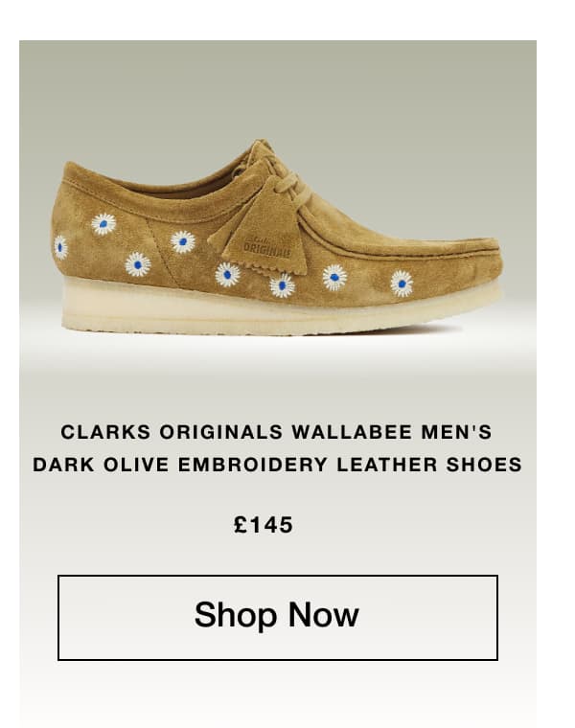Screen dimensions: 575x728
Task: Click the 'LEATHER SHOES' text in title
Action: [429, 465]
